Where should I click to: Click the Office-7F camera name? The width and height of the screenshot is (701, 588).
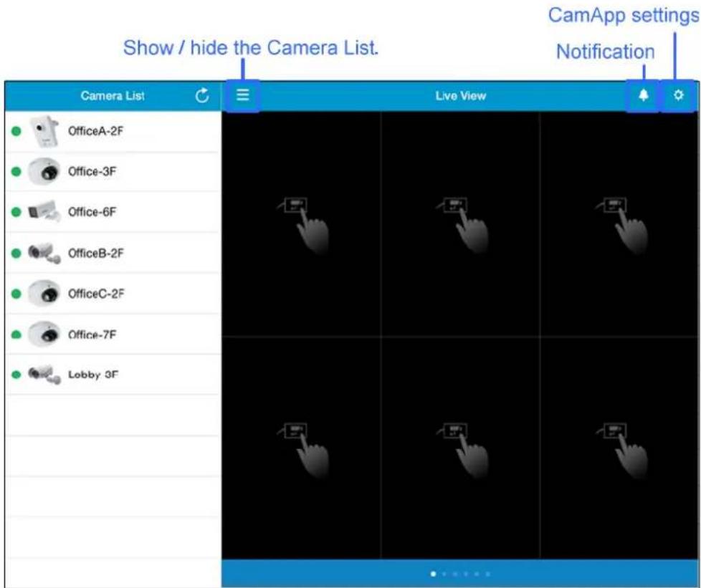coord(92,334)
